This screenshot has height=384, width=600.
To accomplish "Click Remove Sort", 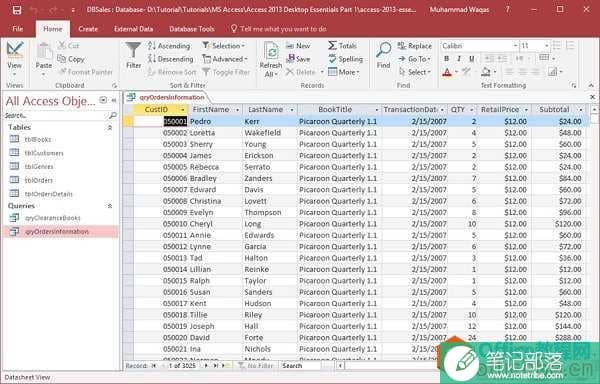I will pos(172,72).
